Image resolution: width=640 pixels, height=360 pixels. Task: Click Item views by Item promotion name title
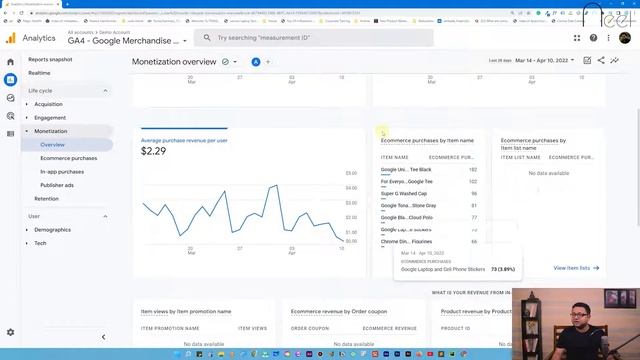(x=186, y=311)
